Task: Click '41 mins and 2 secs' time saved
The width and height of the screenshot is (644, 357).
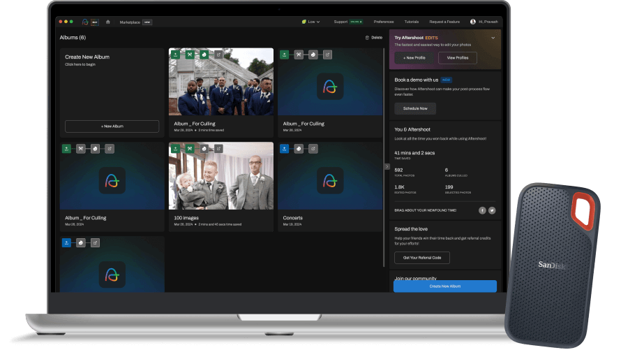Action: point(414,153)
